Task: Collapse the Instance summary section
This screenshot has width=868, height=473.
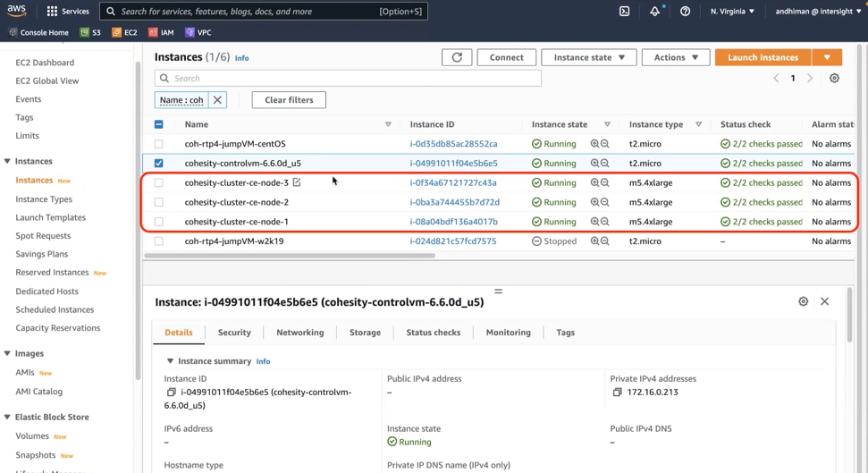Action: pyautogui.click(x=170, y=361)
